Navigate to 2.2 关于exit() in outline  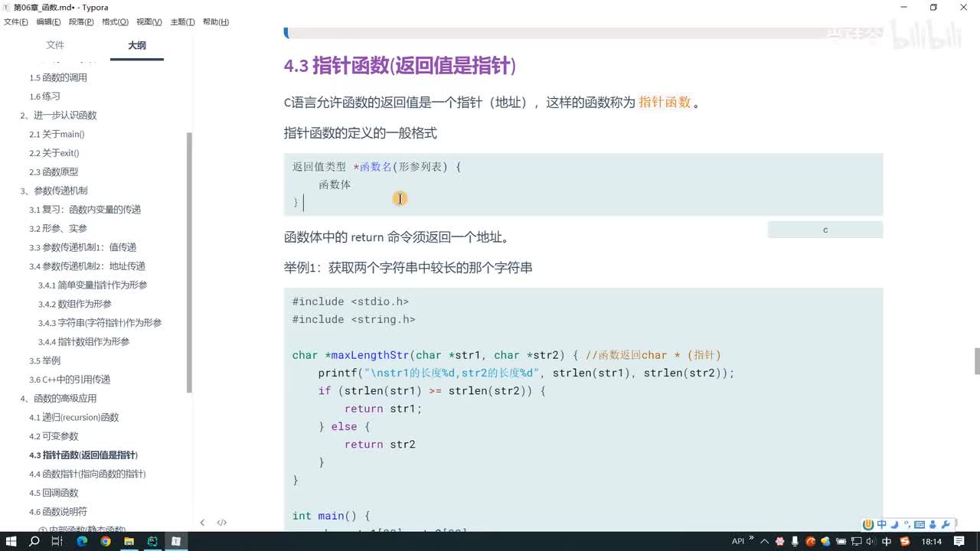click(x=54, y=153)
